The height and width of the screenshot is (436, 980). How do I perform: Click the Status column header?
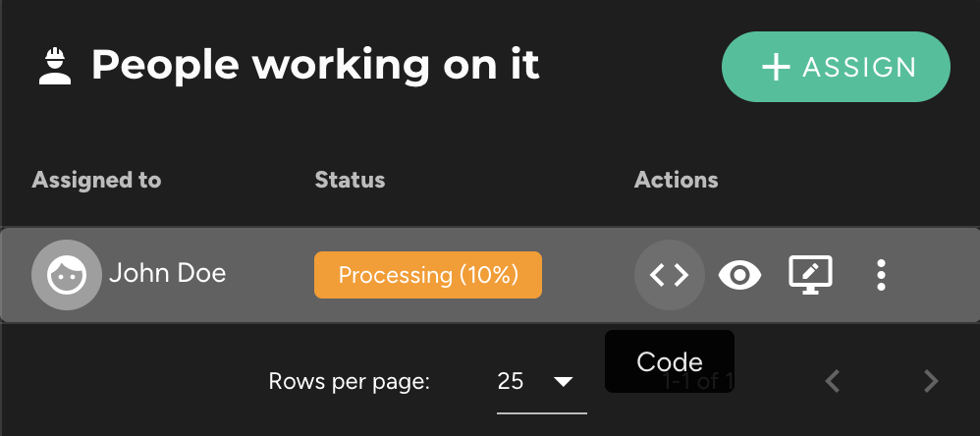[350, 180]
